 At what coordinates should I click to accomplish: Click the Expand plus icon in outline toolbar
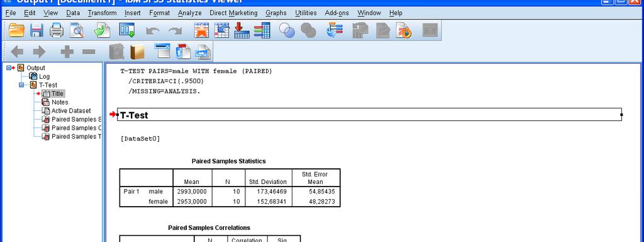pyautogui.click(x=67, y=52)
